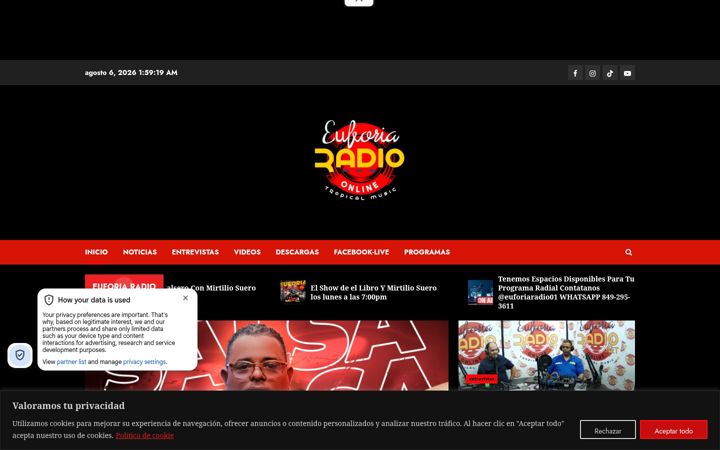Click the search magnifier in the red navbar
This screenshot has width=720, height=450.
coord(629,252)
